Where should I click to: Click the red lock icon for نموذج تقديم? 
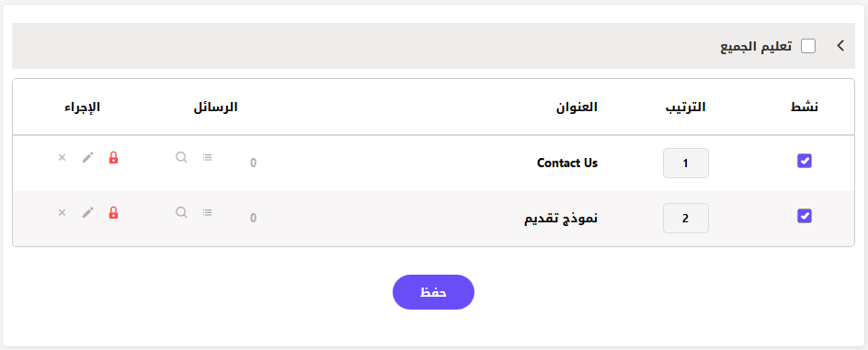click(x=113, y=212)
